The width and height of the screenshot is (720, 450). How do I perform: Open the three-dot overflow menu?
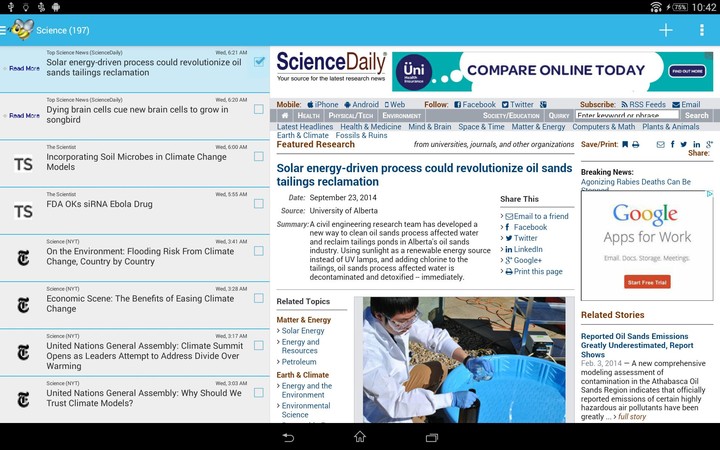[x=702, y=30]
